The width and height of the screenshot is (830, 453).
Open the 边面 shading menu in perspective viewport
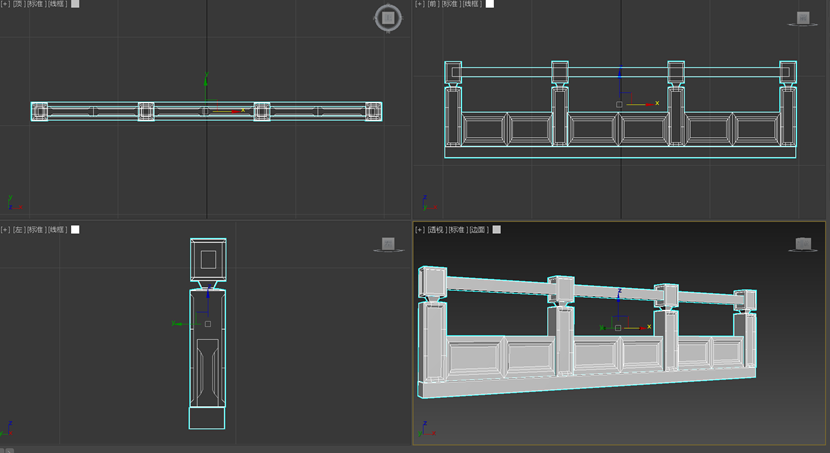tap(478, 230)
